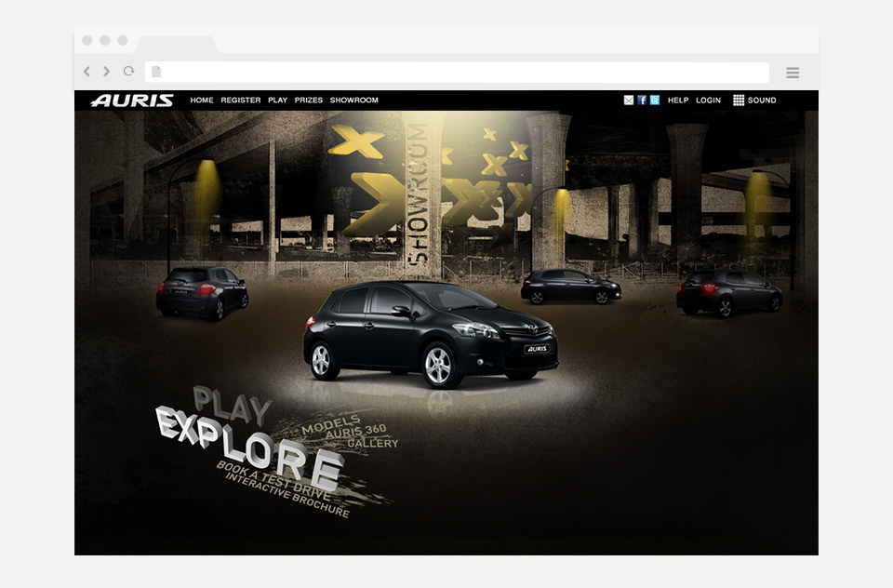Click the 3D Play text
The width and height of the screenshot is (893, 588).
pyautogui.click(x=232, y=405)
